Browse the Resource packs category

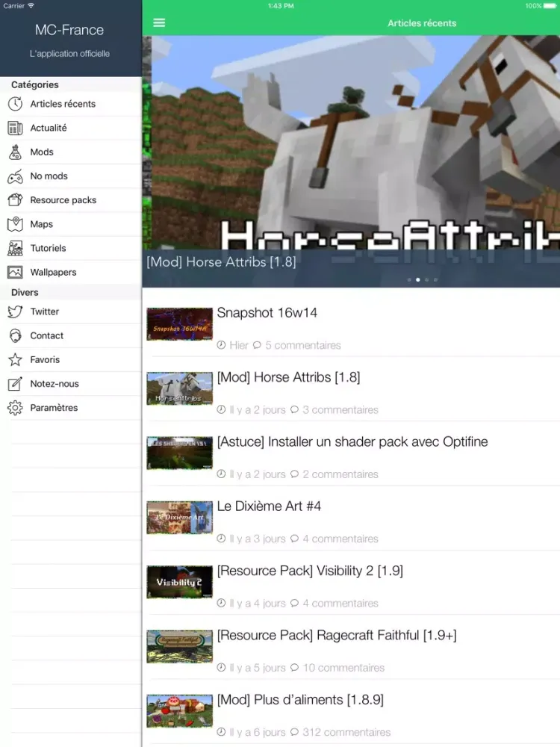63,200
